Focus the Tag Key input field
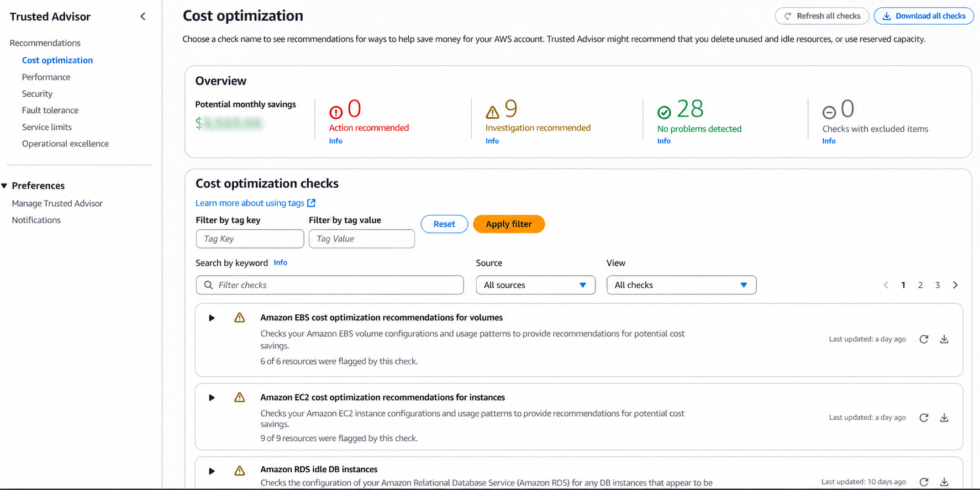Image resolution: width=980 pixels, height=490 pixels. pyautogui.click(x=250, y=239)
